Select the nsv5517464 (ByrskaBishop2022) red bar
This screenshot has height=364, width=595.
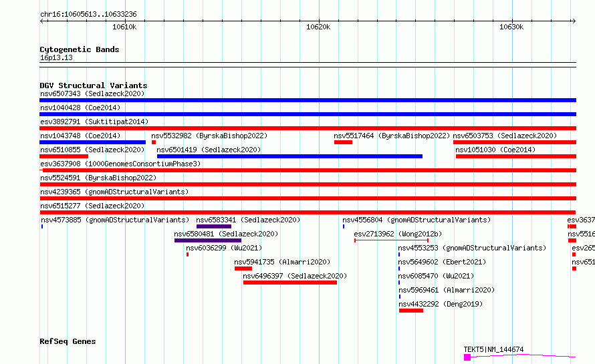[x=344, y=142]
